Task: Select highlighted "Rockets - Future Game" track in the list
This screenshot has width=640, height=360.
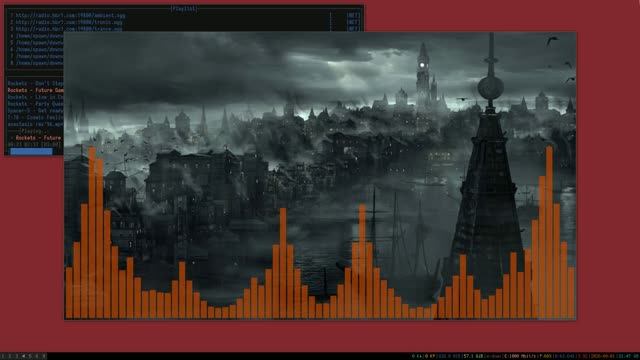Action: tap(36, 90)
